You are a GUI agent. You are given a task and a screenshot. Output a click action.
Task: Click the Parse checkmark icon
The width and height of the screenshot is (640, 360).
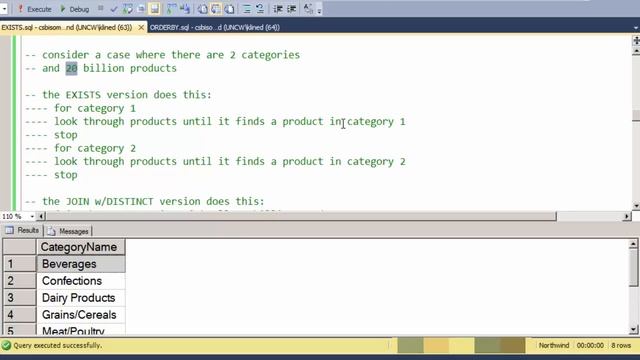pyautogui.click(x=114, y=9)
